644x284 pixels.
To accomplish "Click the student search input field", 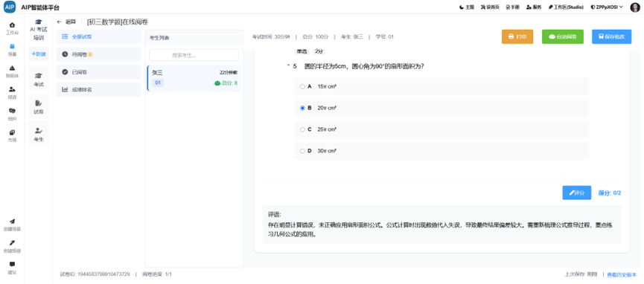I will [x=194, y=55].
